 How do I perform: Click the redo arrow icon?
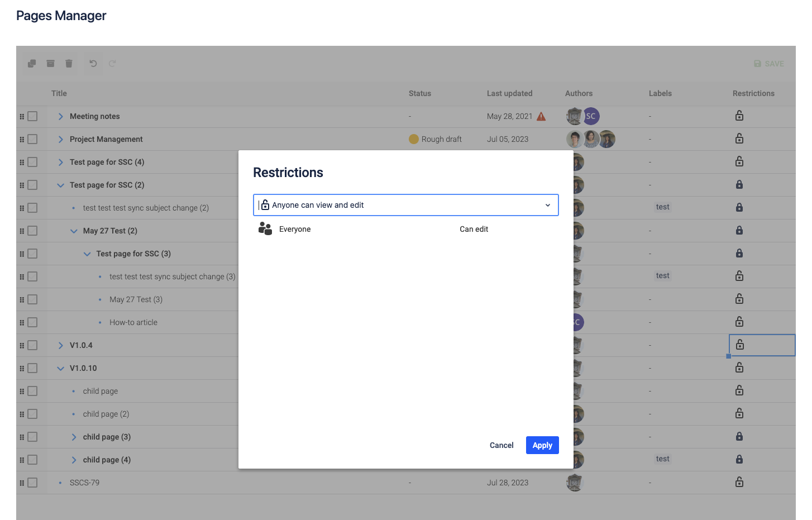(112, 64)
